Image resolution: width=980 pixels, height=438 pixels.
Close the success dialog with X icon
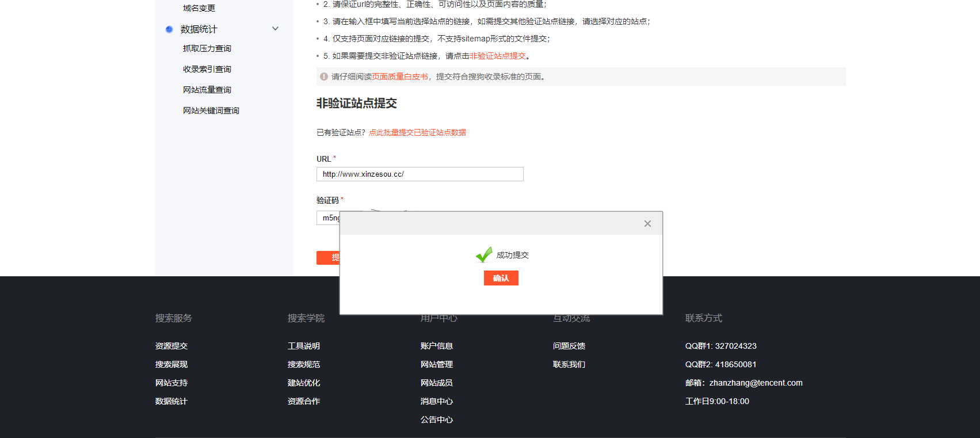point(647,224)
